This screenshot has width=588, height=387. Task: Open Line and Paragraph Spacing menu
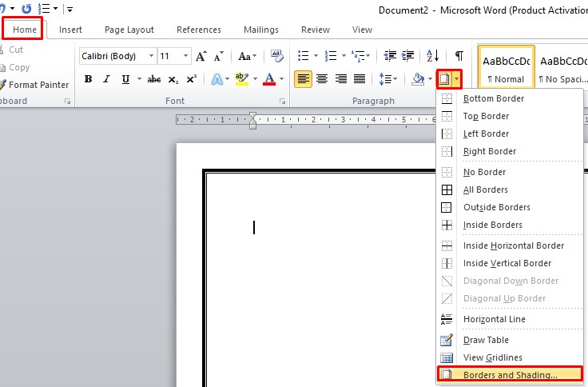click(387, 79)
